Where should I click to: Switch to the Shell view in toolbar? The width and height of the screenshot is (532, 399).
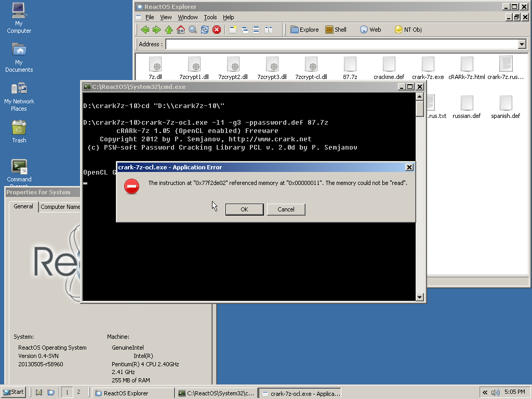[336, 30]
